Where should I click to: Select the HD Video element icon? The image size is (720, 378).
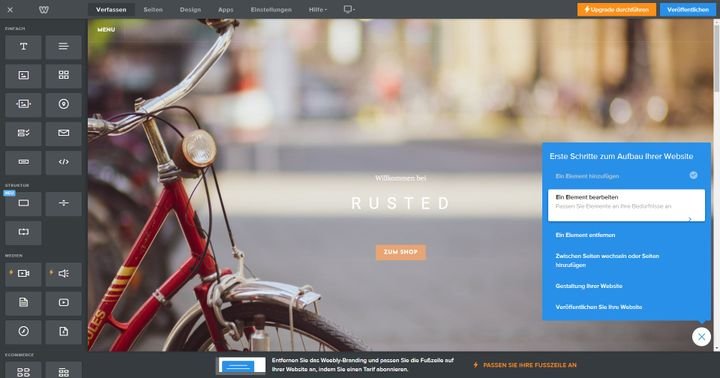click(23, 274)
